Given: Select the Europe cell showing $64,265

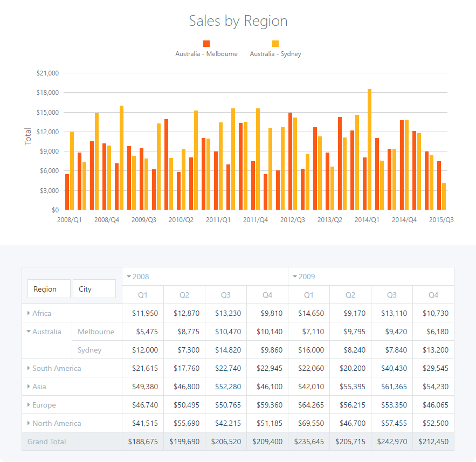Looking at the screenshot, I should click(x=309, y=405).
